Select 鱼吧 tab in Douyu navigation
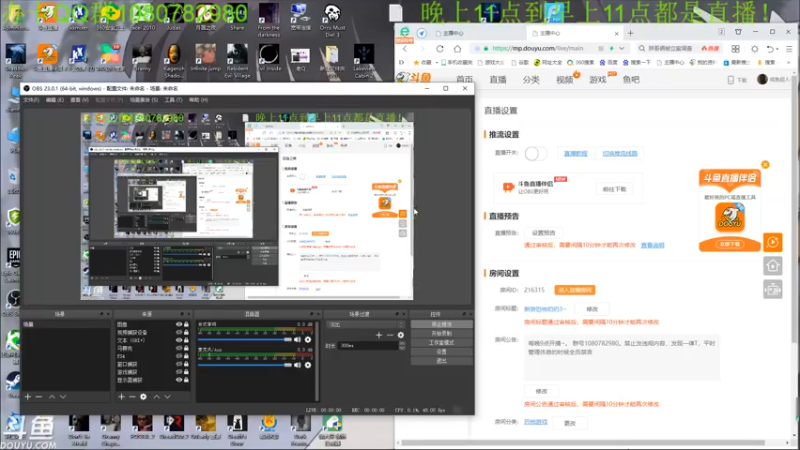 click(631, 80)
